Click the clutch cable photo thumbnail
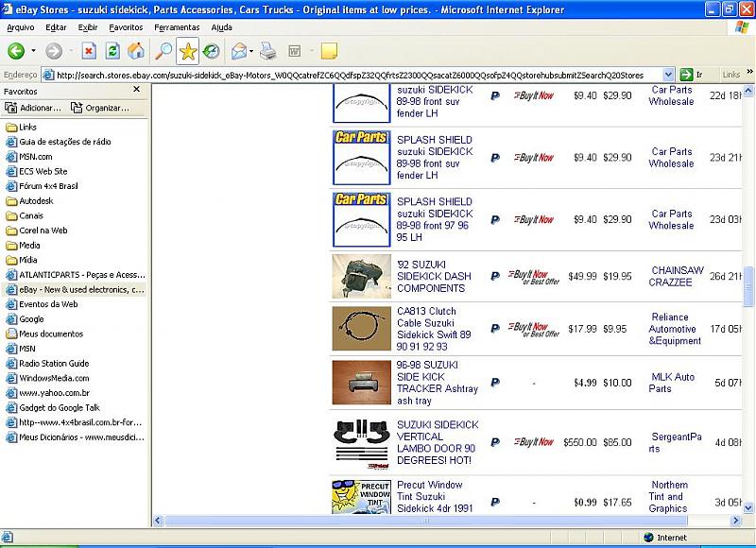Screen dimensions: 756x548 pyautogui.click(x=362, y=329)
